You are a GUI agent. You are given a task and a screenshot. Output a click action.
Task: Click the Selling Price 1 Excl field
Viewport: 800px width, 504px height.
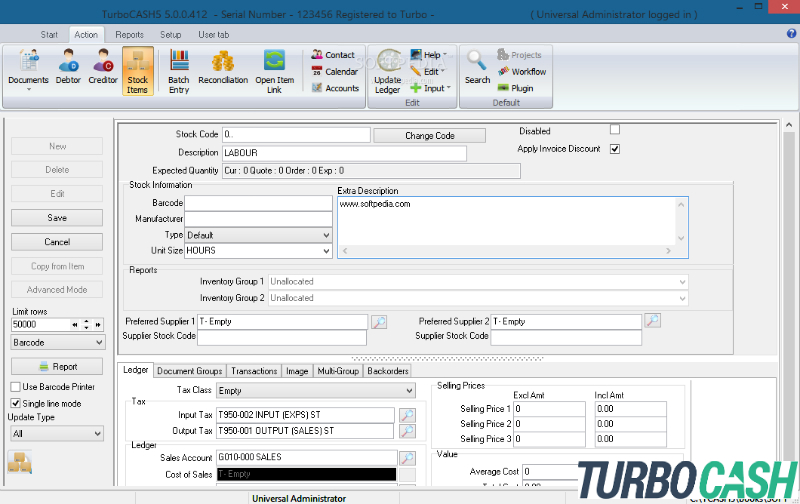(x=549, y=409)
